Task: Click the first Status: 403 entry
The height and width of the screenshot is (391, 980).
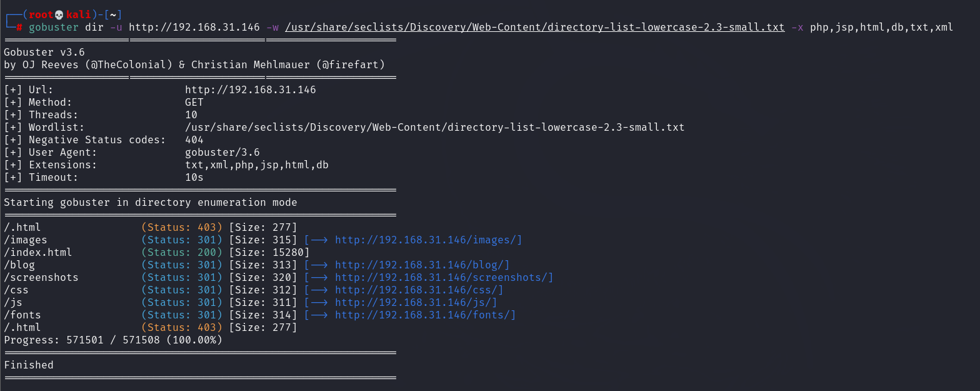Action: click(x=182, y=227)
